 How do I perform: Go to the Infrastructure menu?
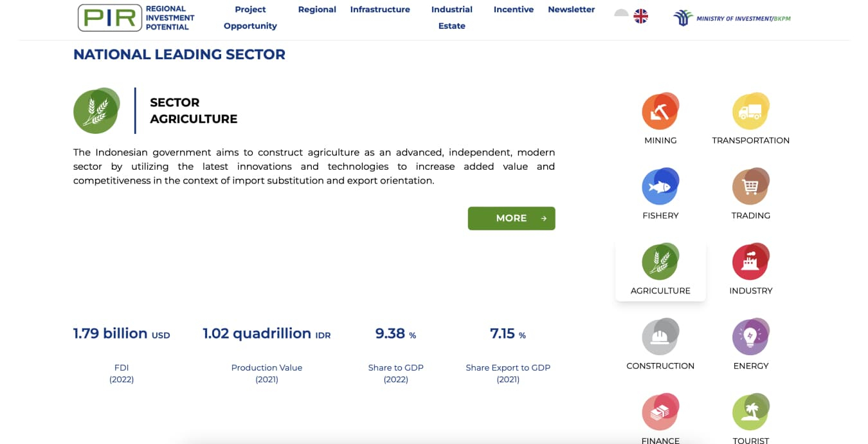point(380,10)
